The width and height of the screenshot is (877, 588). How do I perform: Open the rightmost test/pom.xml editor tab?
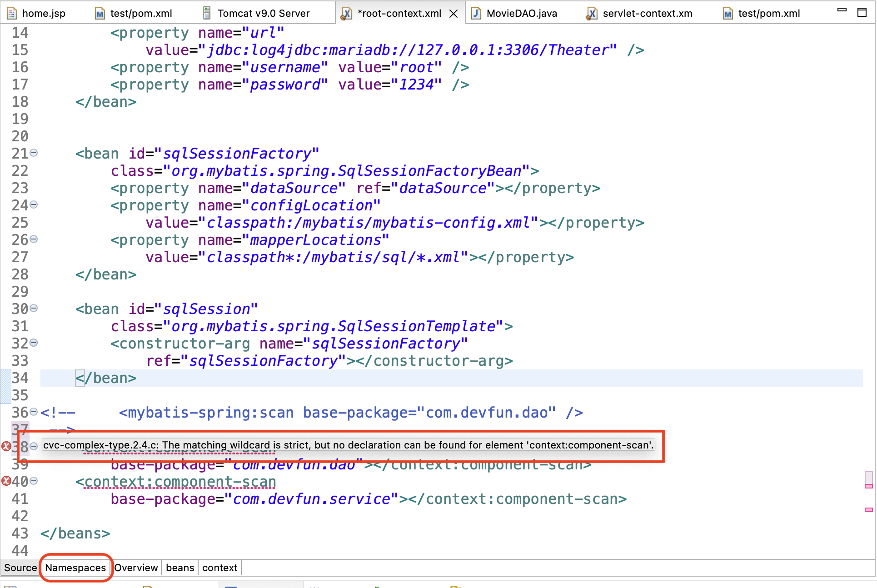pyautogui.click(x=768, y=14)
